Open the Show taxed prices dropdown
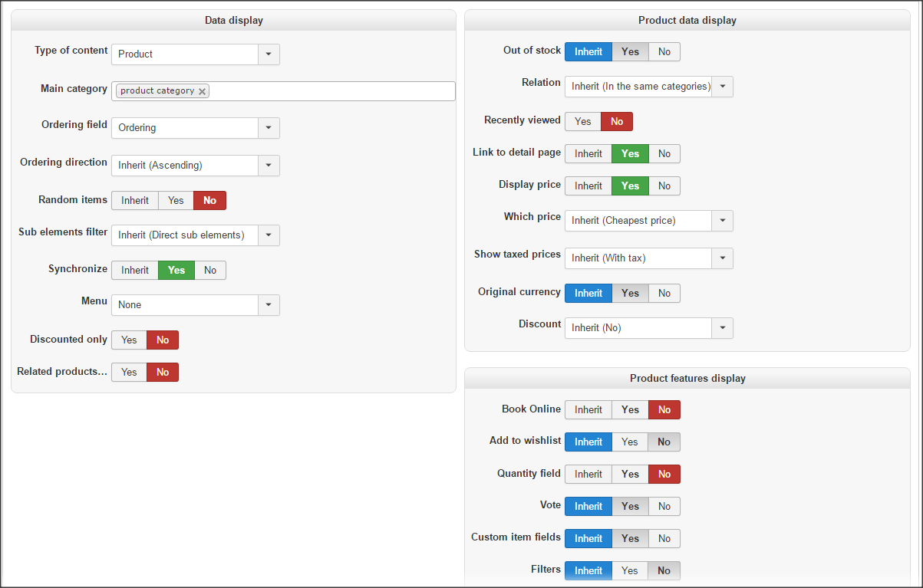923x588 pixels. tap(722, 258)
